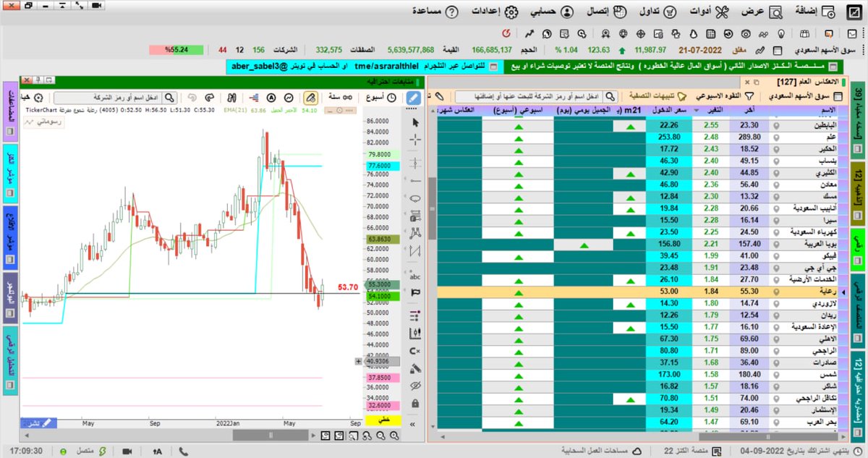Toggle drawings visibility crossed-eye icon
This screenshot has height=458, width=868.
[x=415, y=386]
